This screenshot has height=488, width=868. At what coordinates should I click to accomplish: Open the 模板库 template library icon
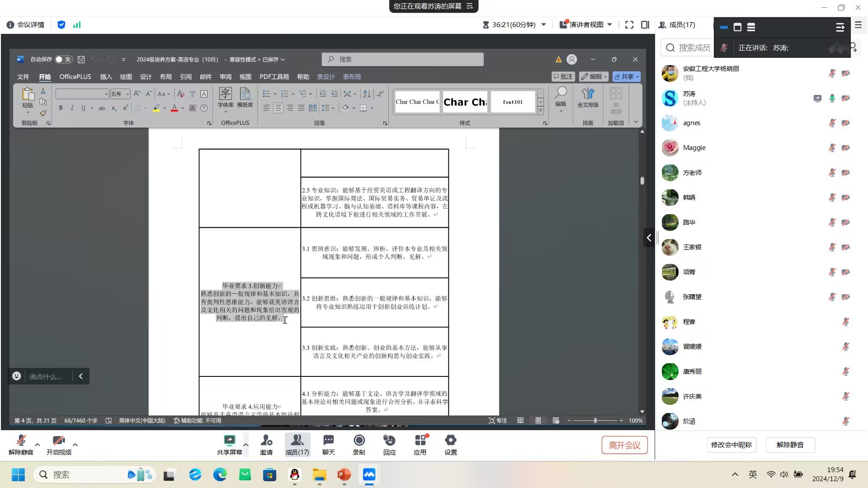point(245,98)
